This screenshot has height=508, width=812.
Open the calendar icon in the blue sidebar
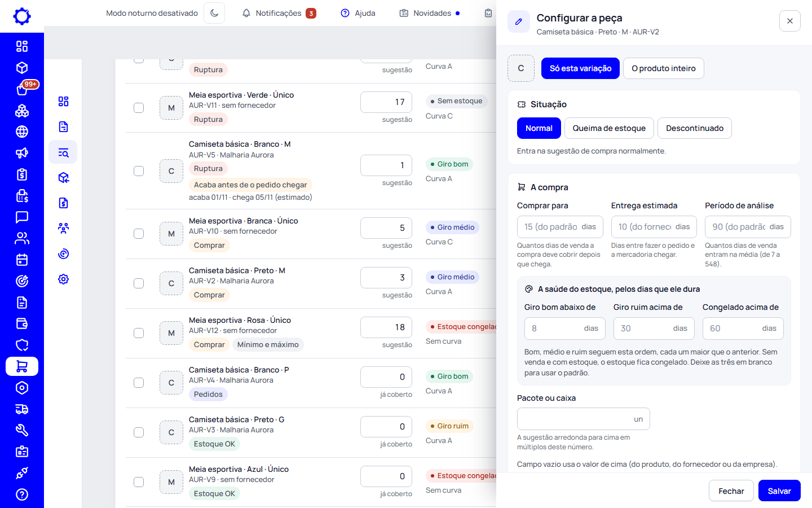[22, 260]
